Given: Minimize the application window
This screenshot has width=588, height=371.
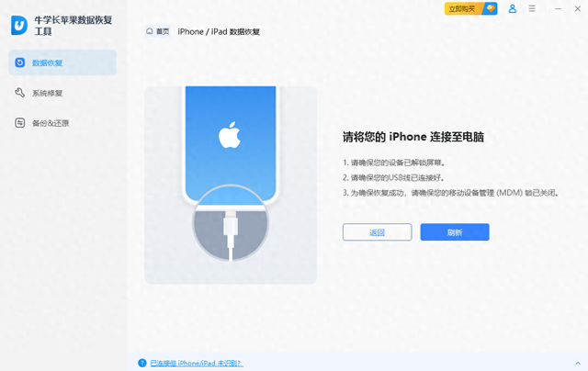Looking at the screenshot, I should tap(559, 8).
